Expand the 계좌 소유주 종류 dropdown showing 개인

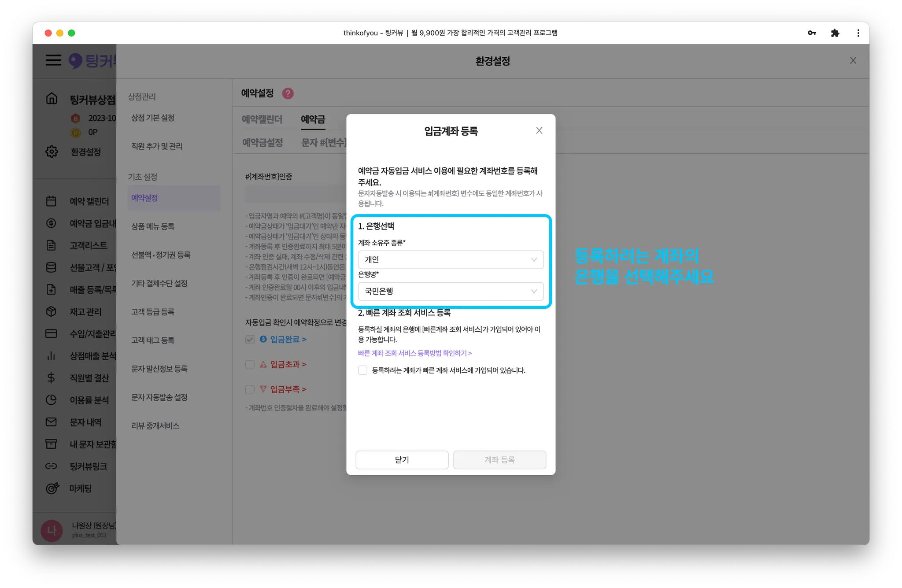451,259
